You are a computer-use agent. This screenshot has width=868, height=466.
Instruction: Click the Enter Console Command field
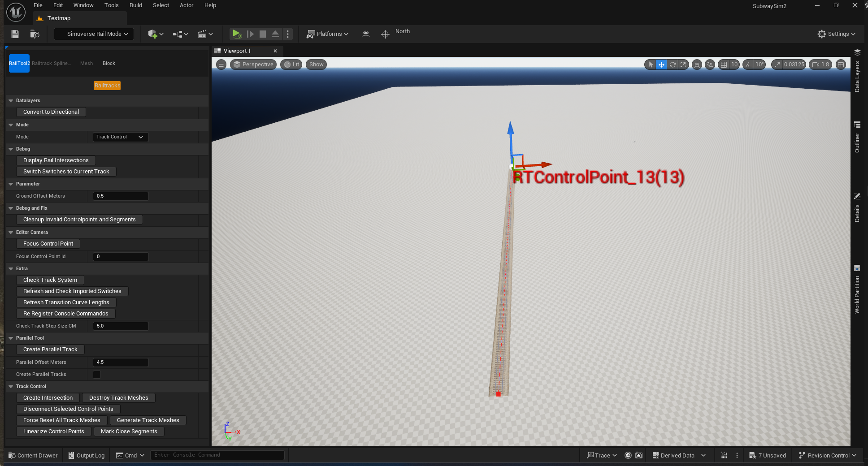(x=217, y=455)
